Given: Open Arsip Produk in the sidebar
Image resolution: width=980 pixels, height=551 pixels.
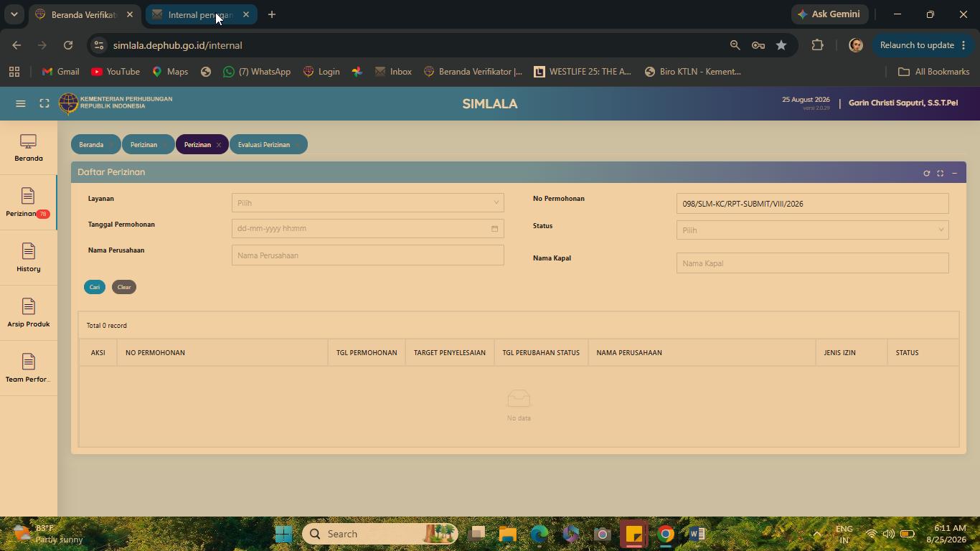Looking at the screenshot, I should tap(29, 314).
